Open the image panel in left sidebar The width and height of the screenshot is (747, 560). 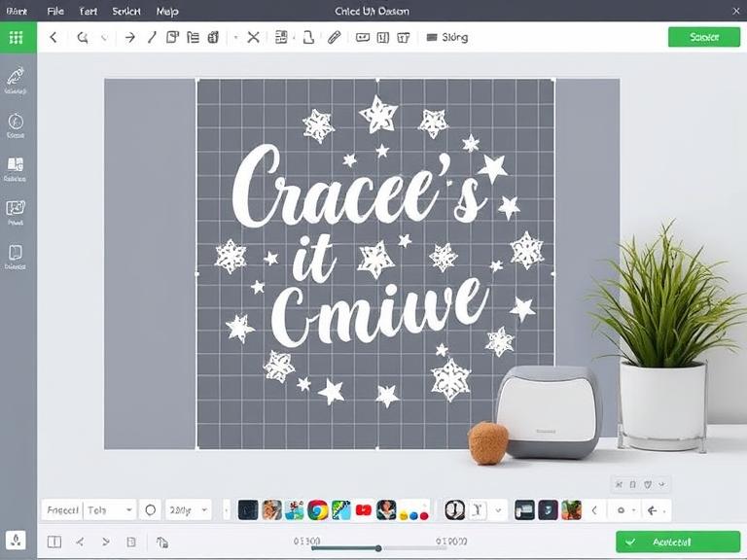tap(16, 212)
